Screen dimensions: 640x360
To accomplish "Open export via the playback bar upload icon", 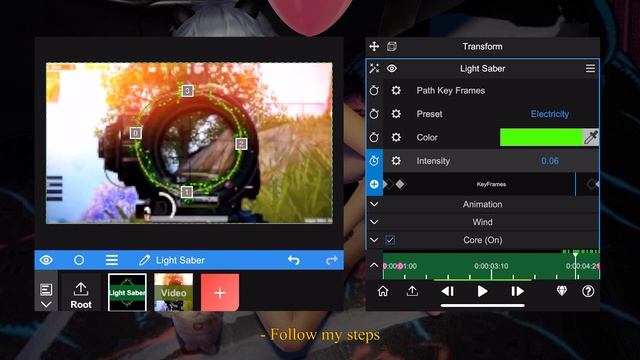I will click(x=412, y=291).
